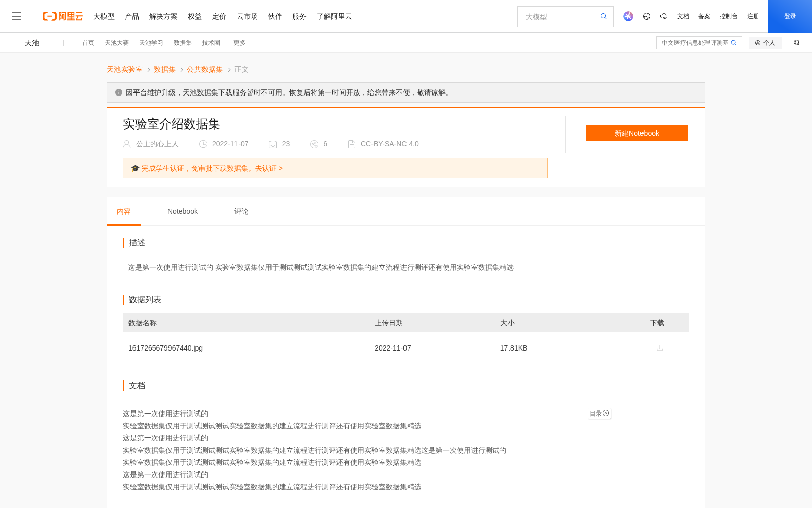Open 首页 in Tianchi navigation
812x508 pixels.
click(x=88, y=43)
